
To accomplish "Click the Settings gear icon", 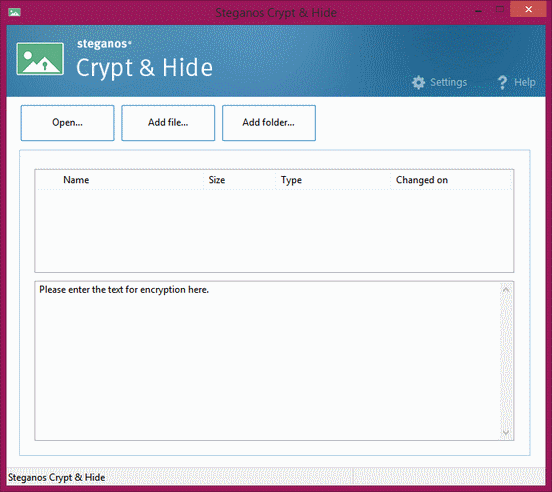I will 418,82.
